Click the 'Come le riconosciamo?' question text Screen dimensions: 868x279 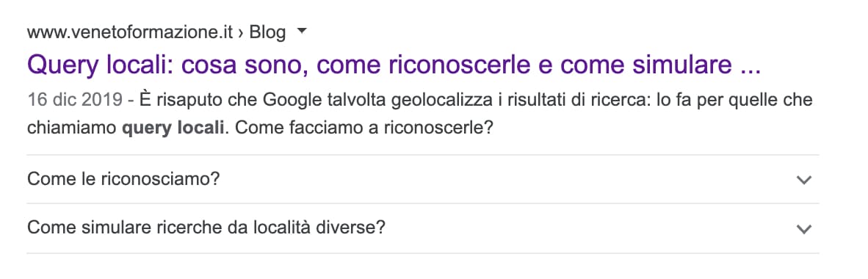tap(123, 179)
